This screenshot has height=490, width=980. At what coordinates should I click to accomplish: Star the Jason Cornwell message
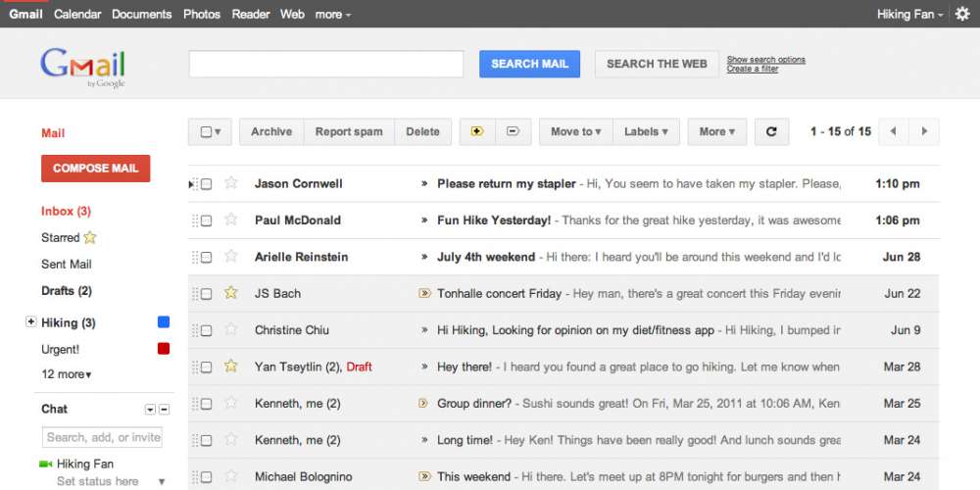pyautogui.click(x=231, y=183)
